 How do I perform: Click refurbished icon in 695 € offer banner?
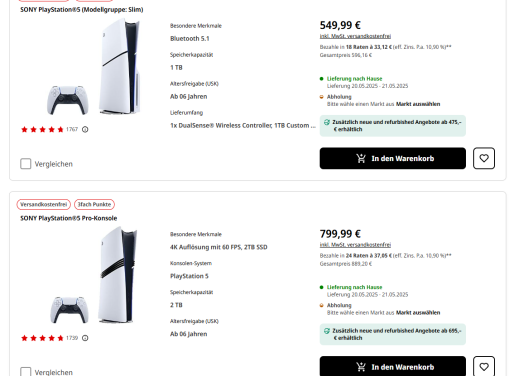(x=327, y=331)
